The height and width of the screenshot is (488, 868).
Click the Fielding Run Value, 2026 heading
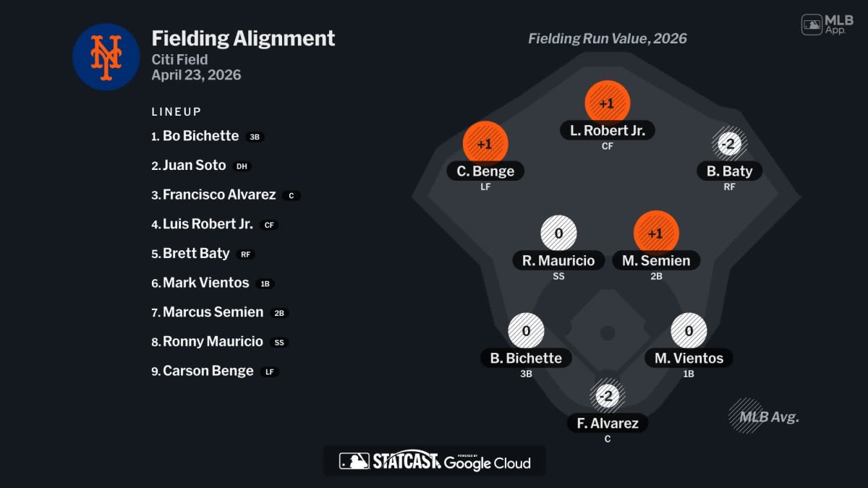click(607, 38)
